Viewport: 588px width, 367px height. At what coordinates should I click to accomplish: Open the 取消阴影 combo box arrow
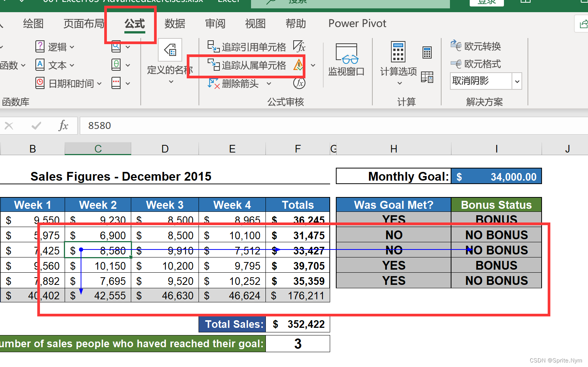[517, 81]
